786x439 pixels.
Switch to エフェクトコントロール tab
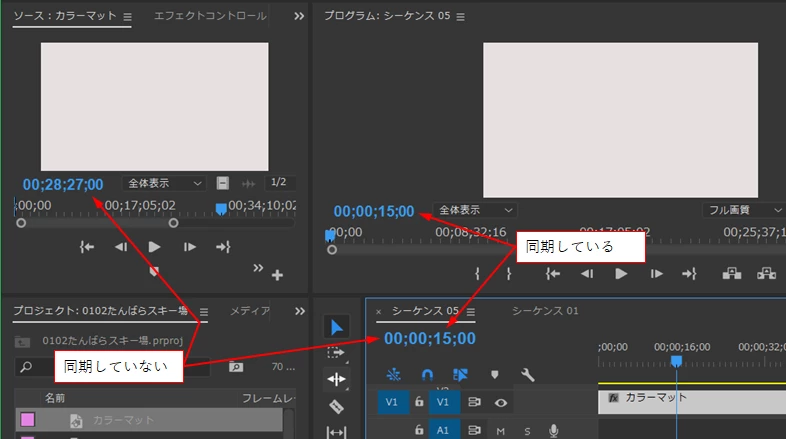(x=210, y=16)
